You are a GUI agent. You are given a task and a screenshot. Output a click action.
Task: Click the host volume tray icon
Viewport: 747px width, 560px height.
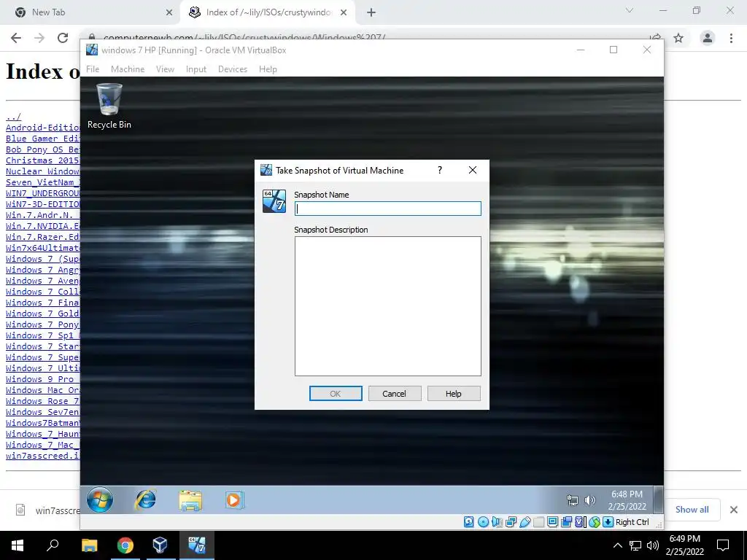[653, 545]
